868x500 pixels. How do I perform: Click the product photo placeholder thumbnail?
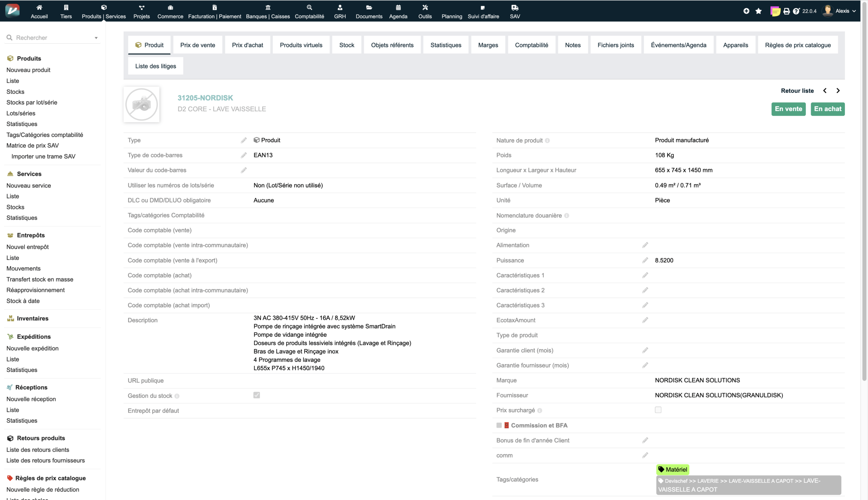142,104
